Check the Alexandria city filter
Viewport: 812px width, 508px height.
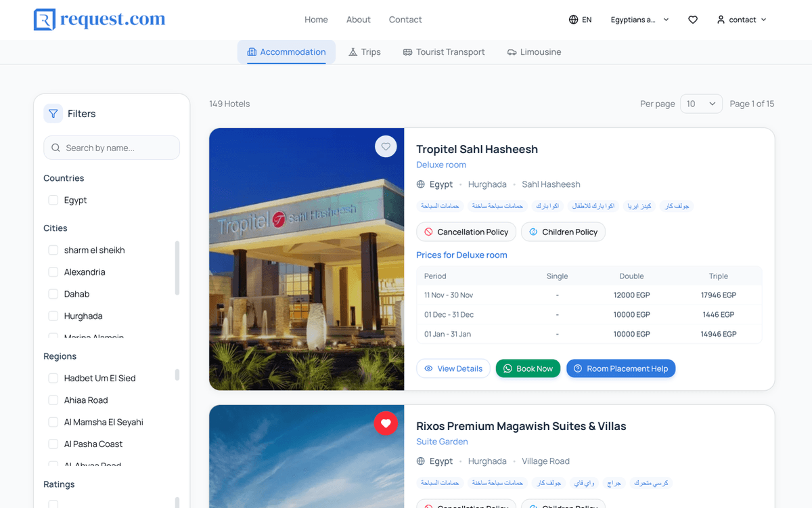click(x=53, y=272)
